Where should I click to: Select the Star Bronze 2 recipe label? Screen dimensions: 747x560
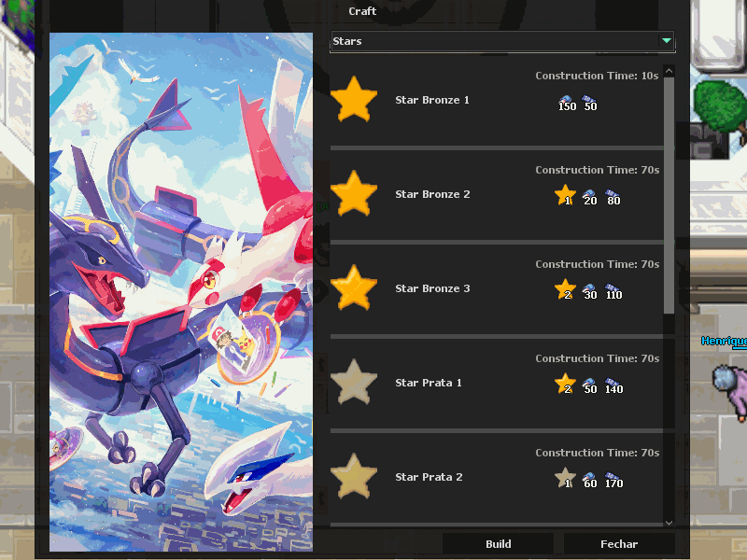point(432,194)
